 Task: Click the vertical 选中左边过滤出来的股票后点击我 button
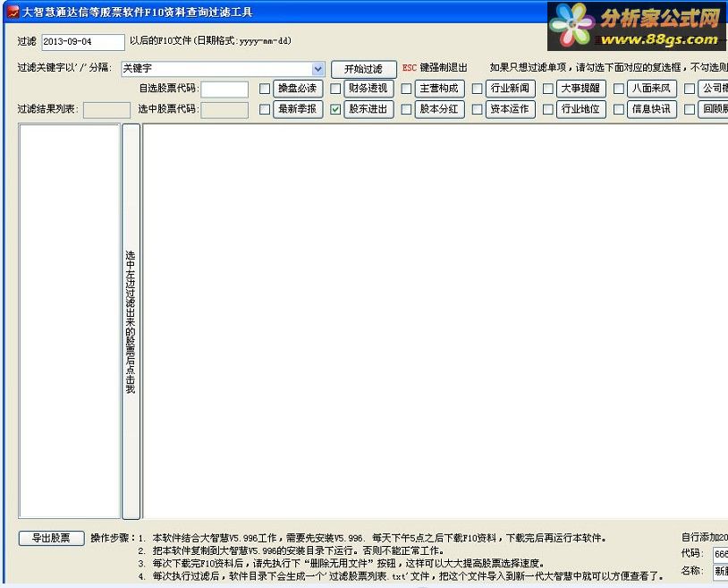click(x=131, y=321)
